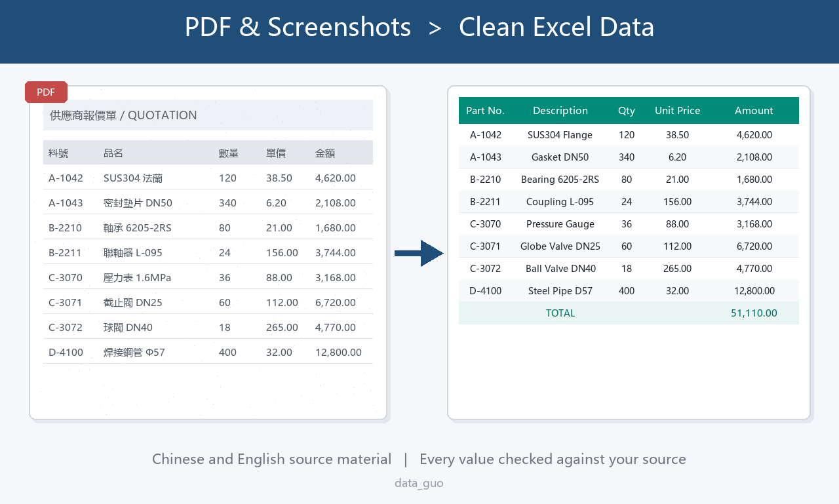Viewport: 839px width, 504px height.
Task: Click the '供應商報價單 / QUOTATION' heading
Action: [123, 115]
